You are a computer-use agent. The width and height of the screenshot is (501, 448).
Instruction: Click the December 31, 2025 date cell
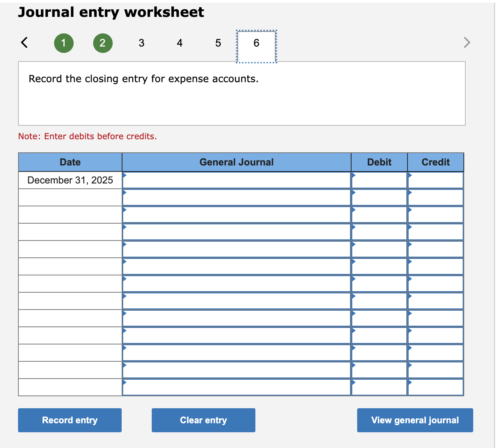(70, 180)
